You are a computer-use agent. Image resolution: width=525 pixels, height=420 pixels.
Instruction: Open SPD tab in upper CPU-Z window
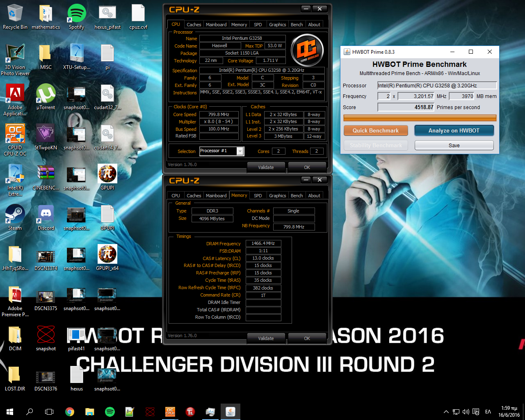coord(258,25)
